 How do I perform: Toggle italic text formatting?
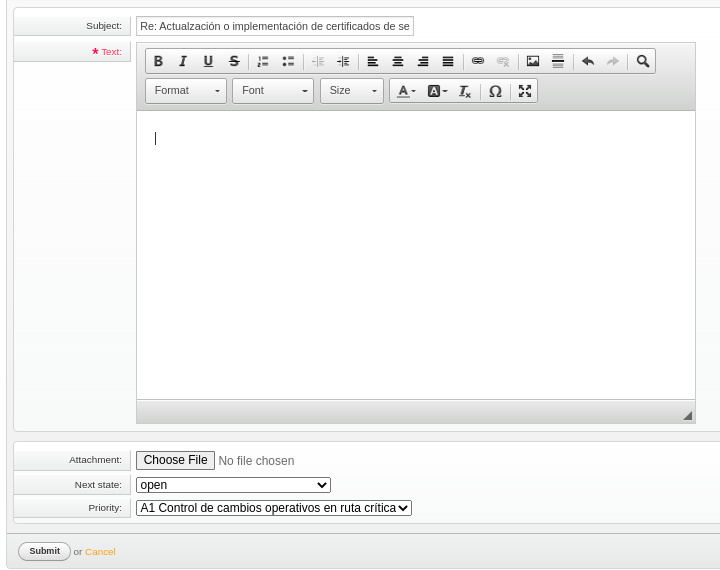click(183, 61)
